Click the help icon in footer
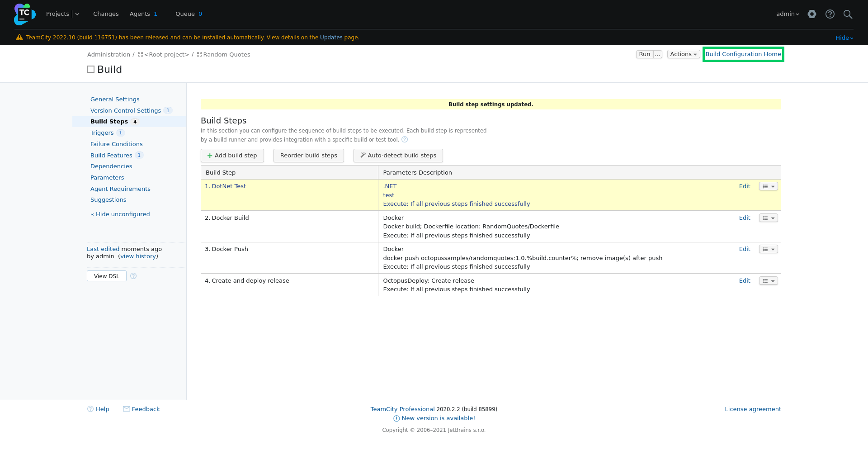Screen dimensions: 868x450 [90, 409]
